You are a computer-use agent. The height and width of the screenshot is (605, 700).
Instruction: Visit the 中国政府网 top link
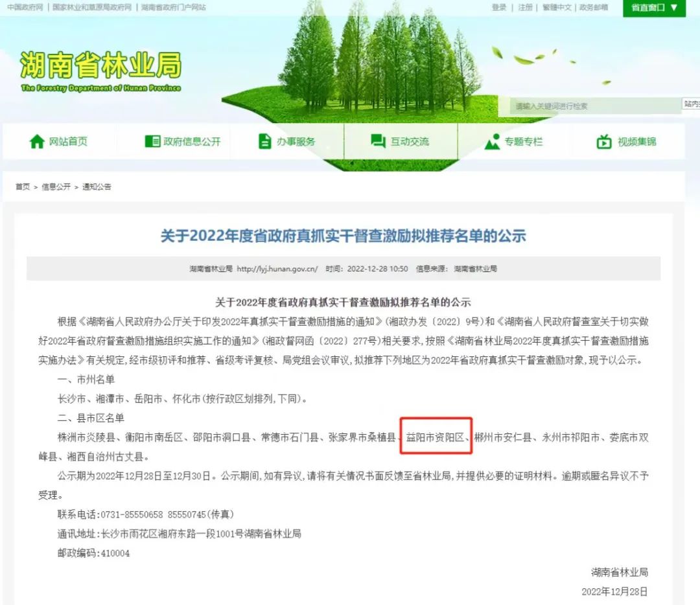25,8
